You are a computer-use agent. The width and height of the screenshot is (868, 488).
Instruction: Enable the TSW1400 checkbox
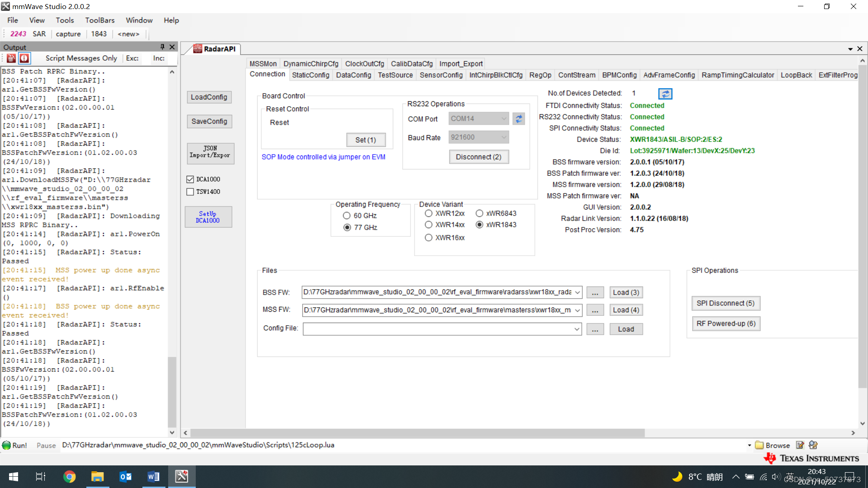click(190, 192)
